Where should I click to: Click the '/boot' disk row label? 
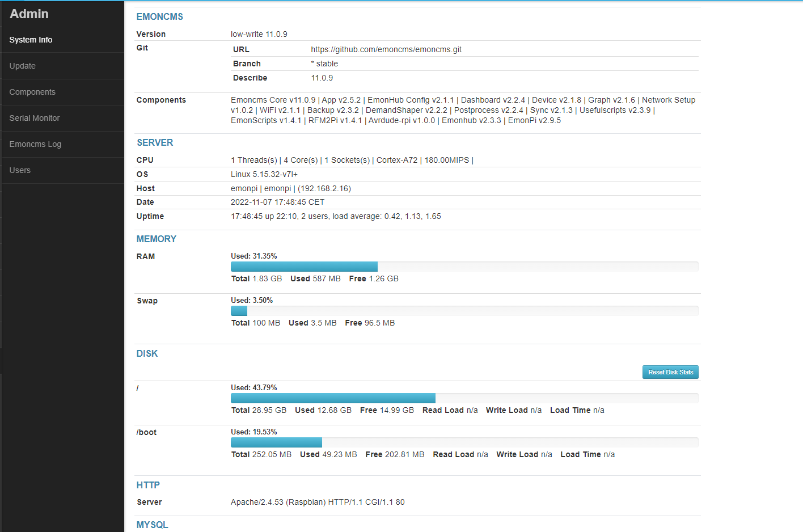click(x=146, y=432)
